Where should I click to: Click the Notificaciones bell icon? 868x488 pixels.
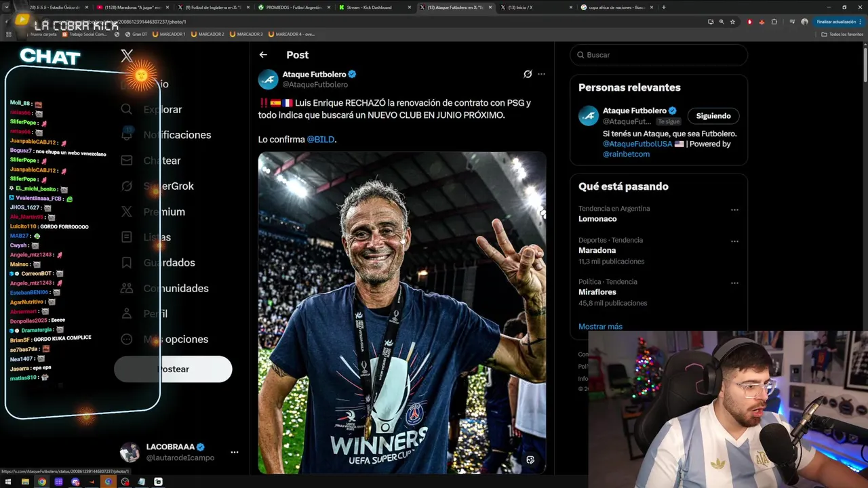click(x=127, y=135)
